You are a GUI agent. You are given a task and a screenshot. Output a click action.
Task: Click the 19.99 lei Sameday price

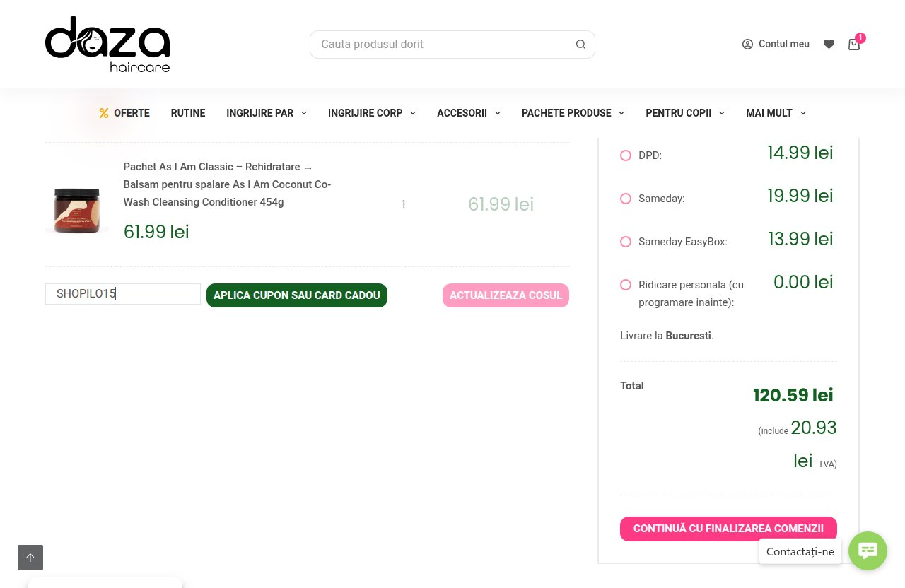800,196
